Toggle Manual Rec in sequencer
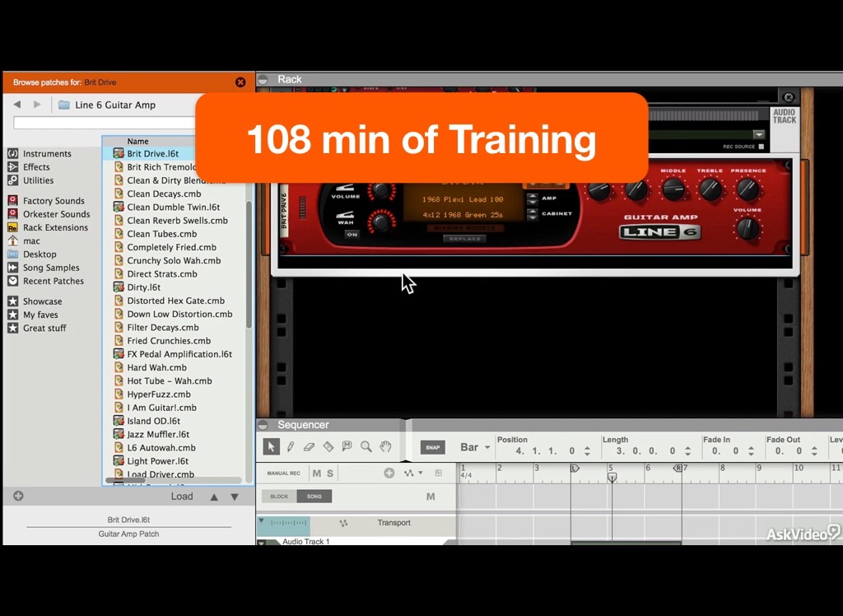843x616 pixels. click(284, 474)
